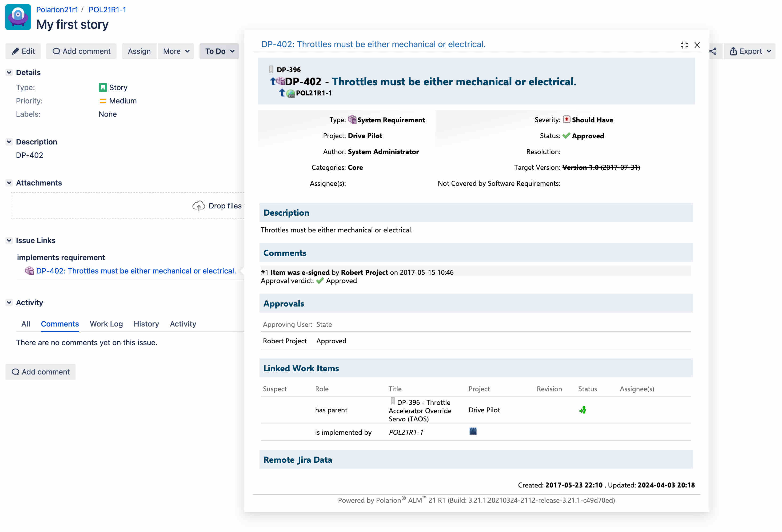Click the status icon for DP-396 row
Screen dimensions: 782x532
[x=582, y=410]
